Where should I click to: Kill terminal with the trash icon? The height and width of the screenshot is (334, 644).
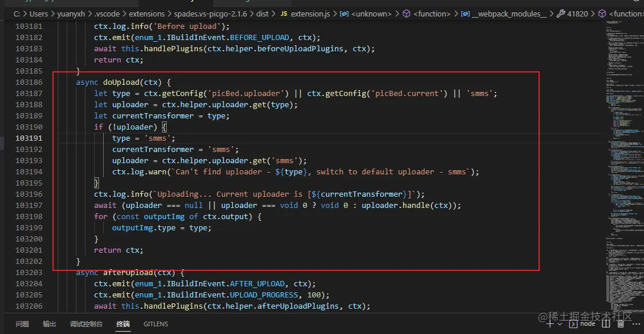620,324
